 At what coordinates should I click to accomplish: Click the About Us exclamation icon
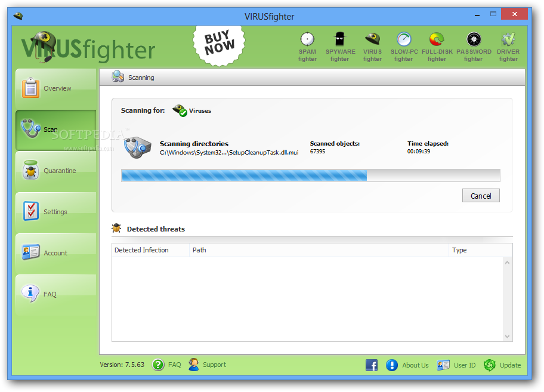click(x=392, y=365)
